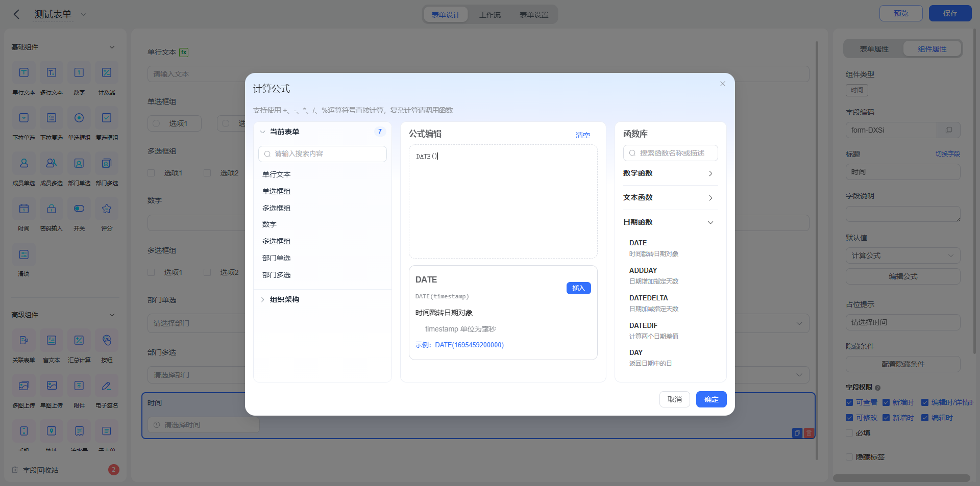Switch to the 表单属性 tab

tap(874, 49)
